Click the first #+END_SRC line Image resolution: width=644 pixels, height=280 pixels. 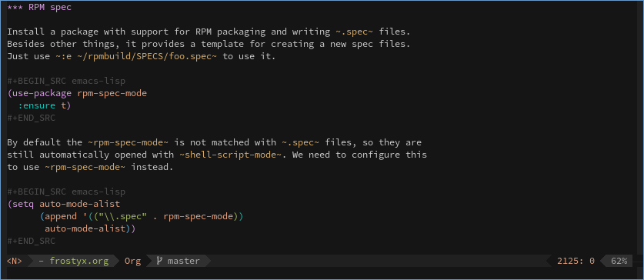(x=32, y=118)
